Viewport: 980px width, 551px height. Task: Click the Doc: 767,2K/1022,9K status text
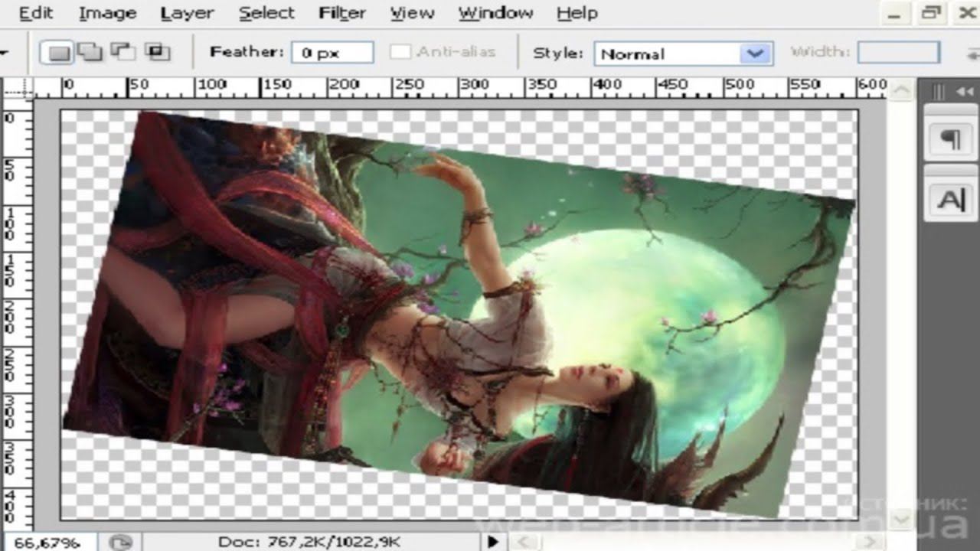[x=309, y=542]
